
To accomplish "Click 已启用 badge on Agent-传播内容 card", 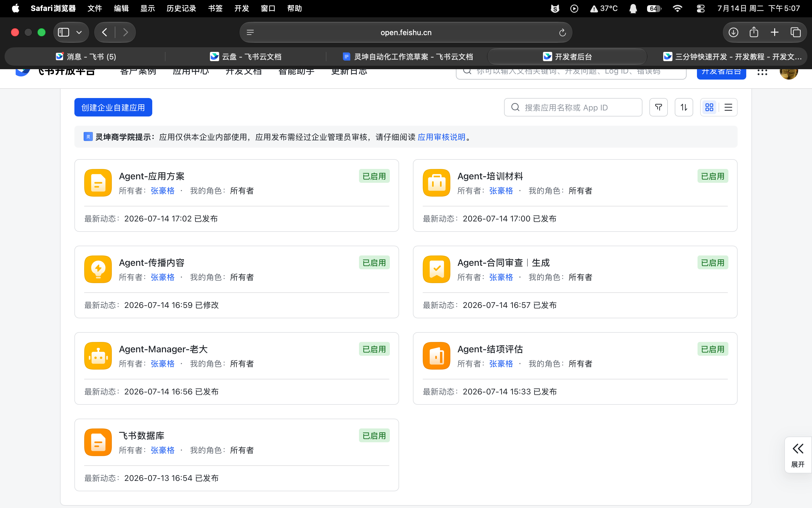I will [374, 262].
